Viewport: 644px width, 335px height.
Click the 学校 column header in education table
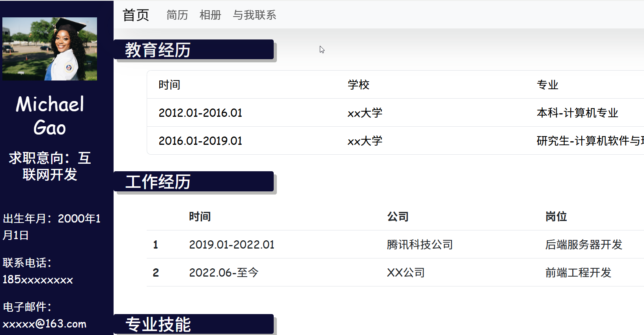click(358, 85)
